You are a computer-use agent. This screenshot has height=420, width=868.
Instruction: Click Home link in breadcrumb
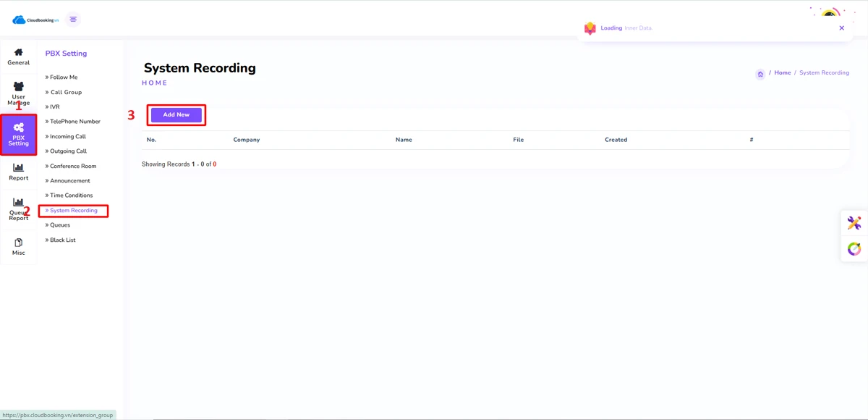[x=783, y=73]
